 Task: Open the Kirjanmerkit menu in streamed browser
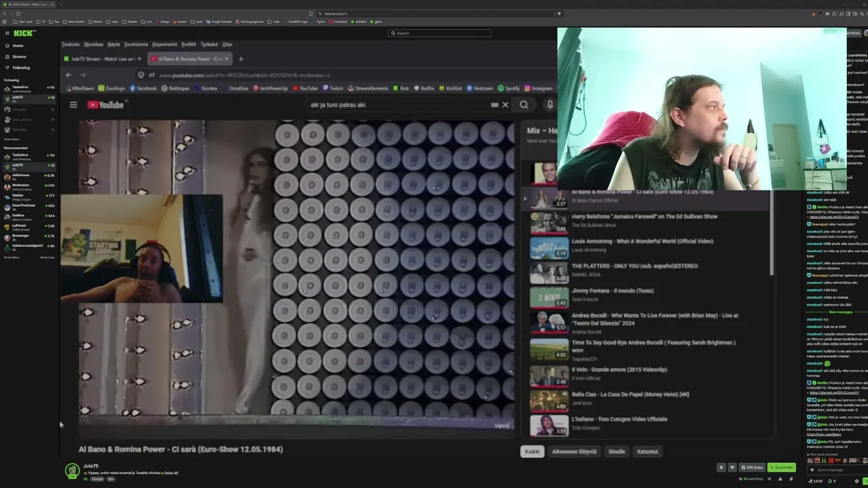coord(165,45)
